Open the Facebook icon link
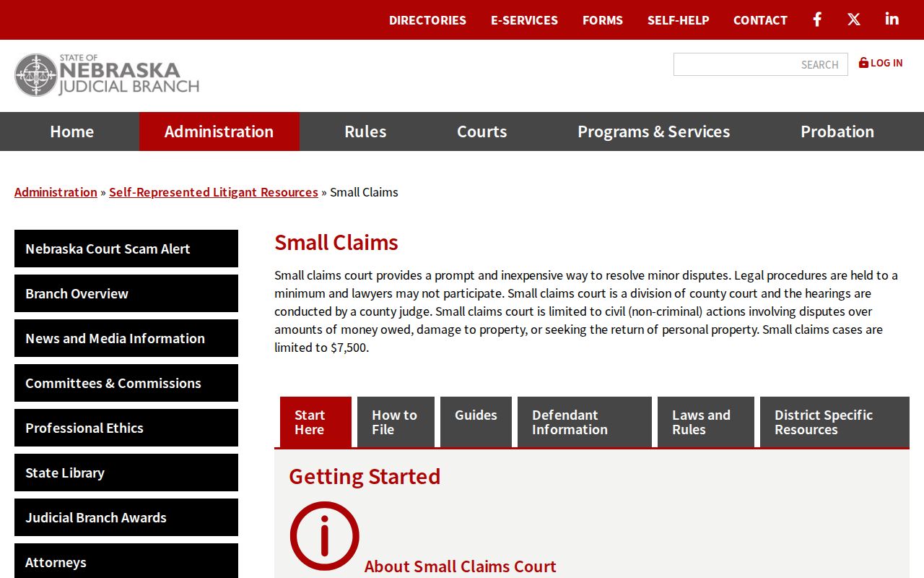Image resolution: width=924 pixels, height=578 pixels. (x=817, y=20)
